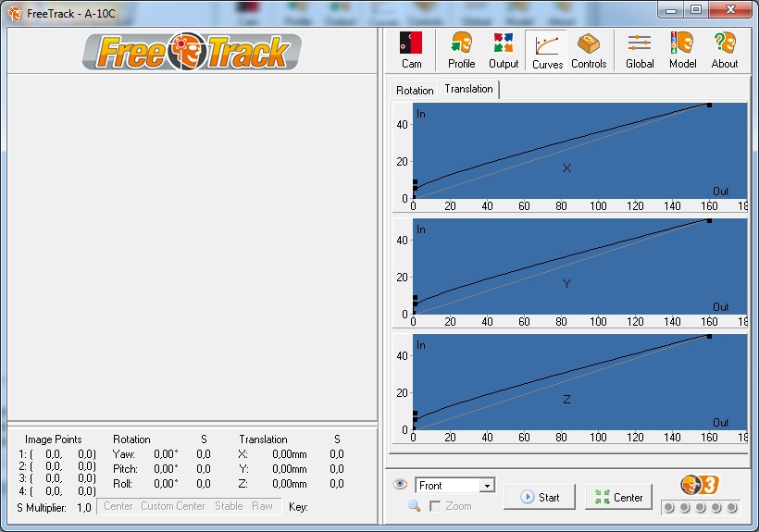Select the end control point on Z curve

click(710, 336)
